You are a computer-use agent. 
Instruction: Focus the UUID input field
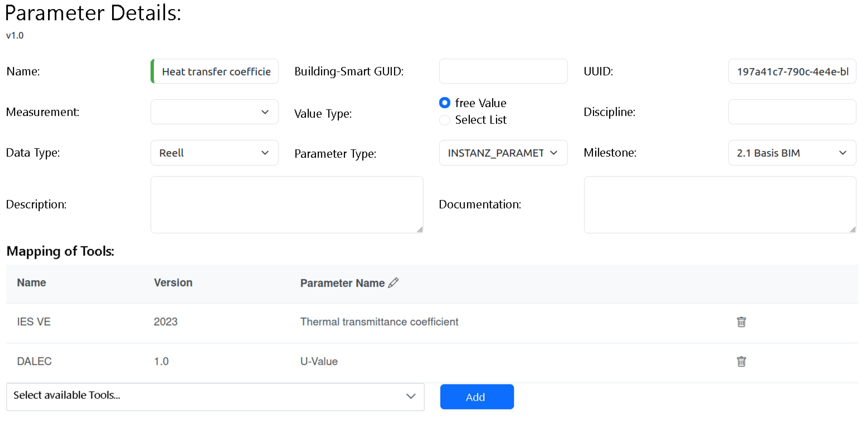pos(792,71)
